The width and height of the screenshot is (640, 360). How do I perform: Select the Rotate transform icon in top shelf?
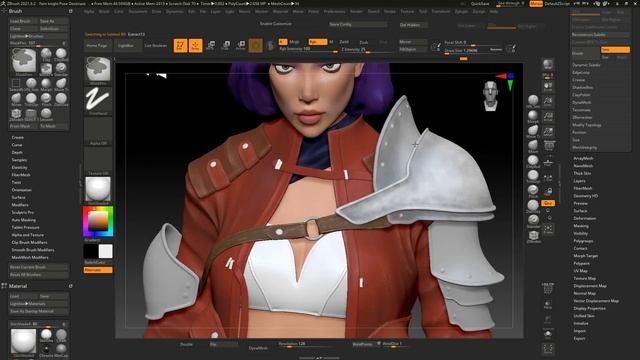coord(241,45)
